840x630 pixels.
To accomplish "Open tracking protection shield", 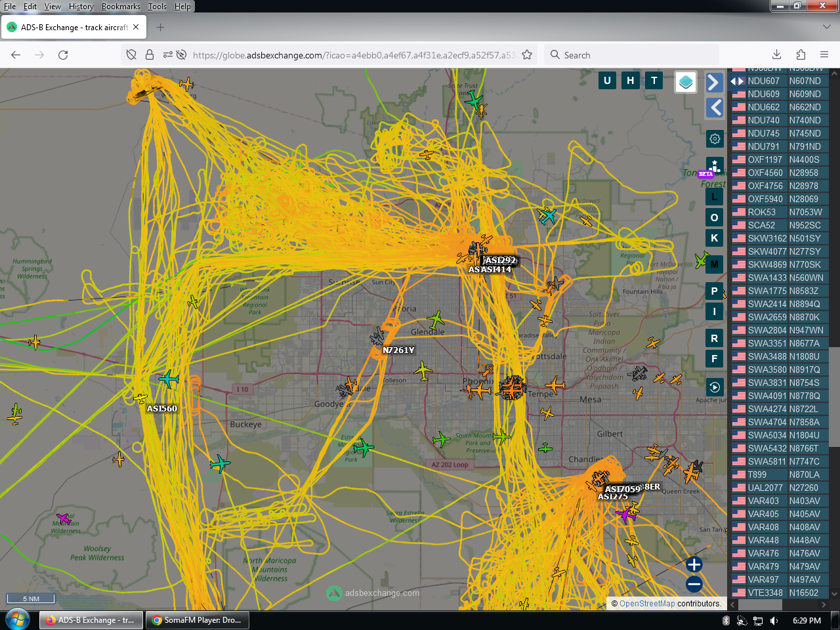I will pyautogui.click(x=131, y=55).
